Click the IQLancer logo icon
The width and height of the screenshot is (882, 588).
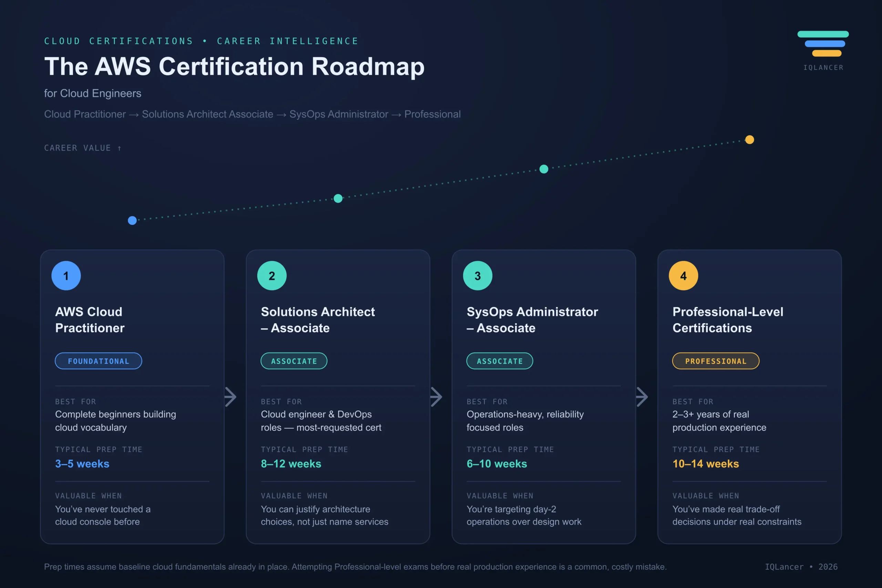823,43
